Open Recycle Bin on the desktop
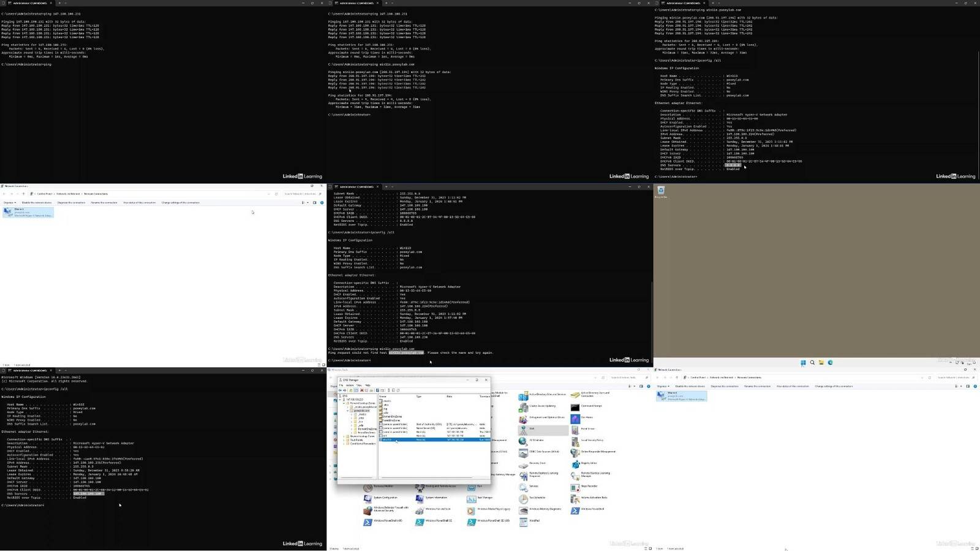This screenshot has height=551, width=980. (661, 192)
